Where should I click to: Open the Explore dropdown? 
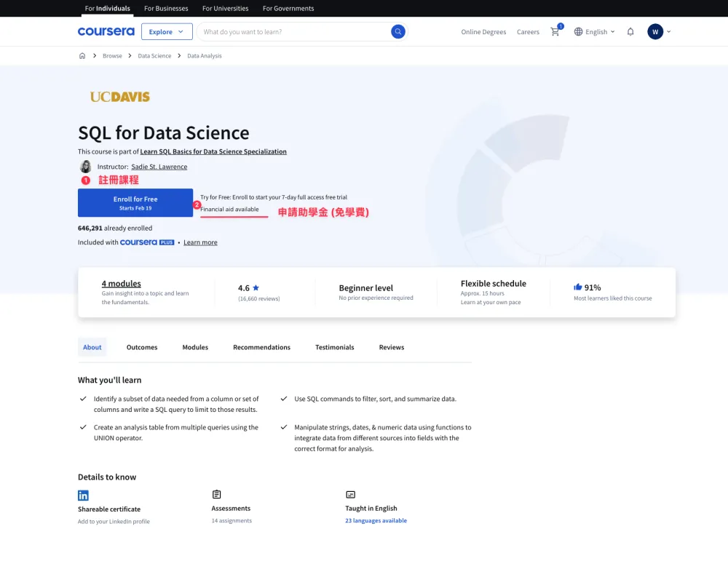tap(167, 32)
